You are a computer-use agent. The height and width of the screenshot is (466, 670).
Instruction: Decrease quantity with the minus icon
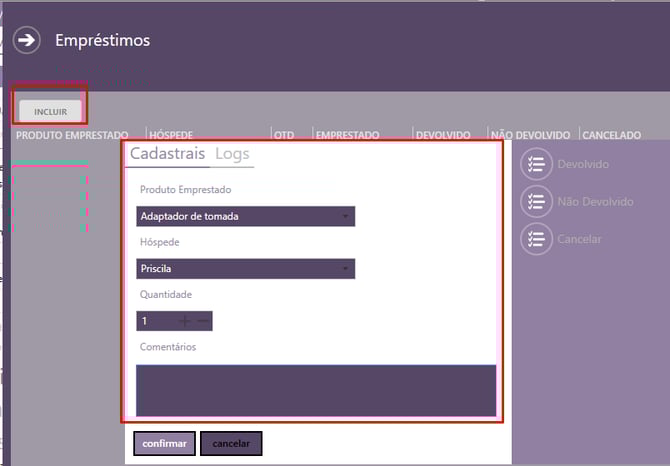pyautogui.click(x=203, y=321)
